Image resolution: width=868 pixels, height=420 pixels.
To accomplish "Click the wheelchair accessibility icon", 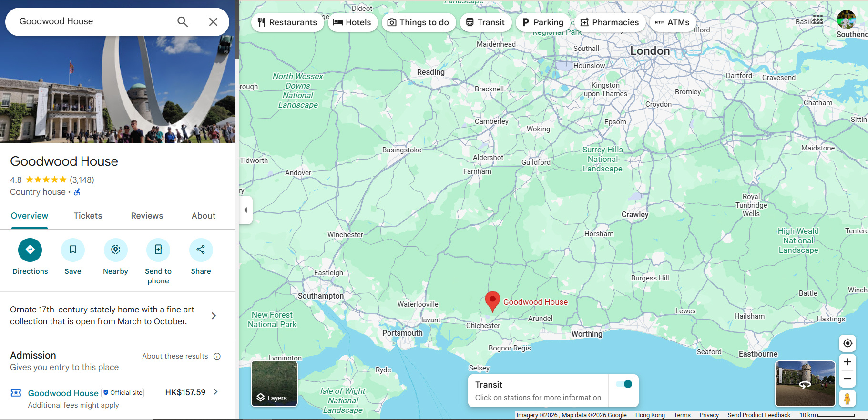I will tap(77, 192).
